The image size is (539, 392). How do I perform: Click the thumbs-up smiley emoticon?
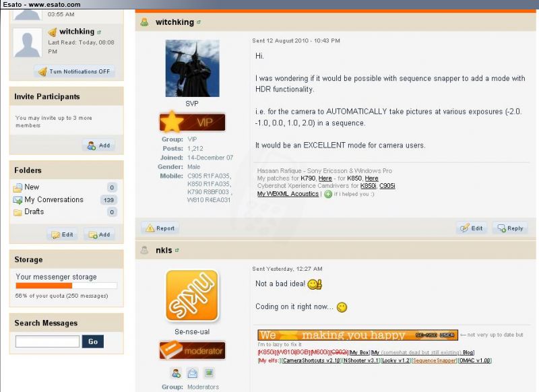[x=315, y=284]
